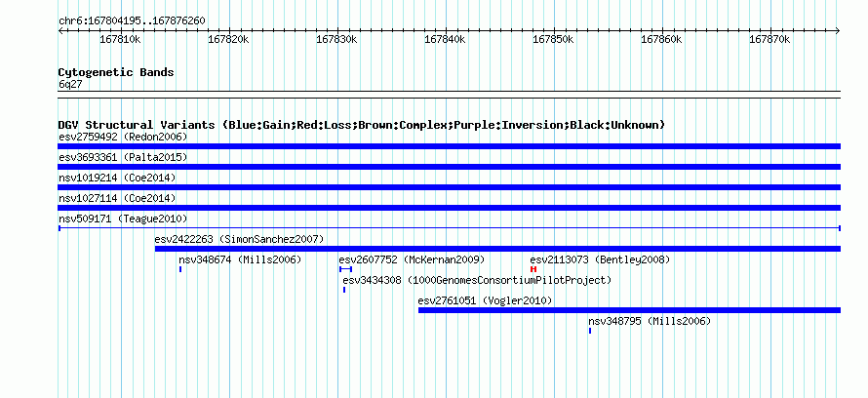Click the left arrowhead of the ruler
868x398 pixels.
coord(60,31)
